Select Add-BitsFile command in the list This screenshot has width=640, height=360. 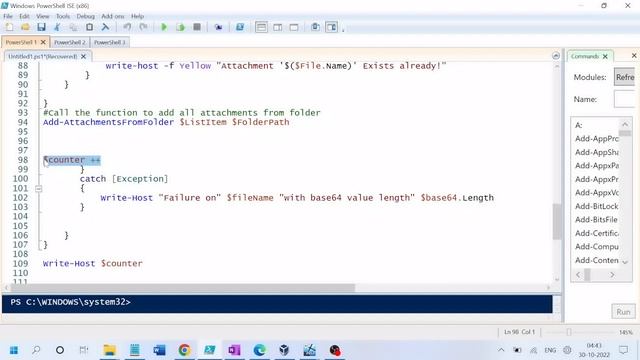pyautogui.click(x=596, y=220)
